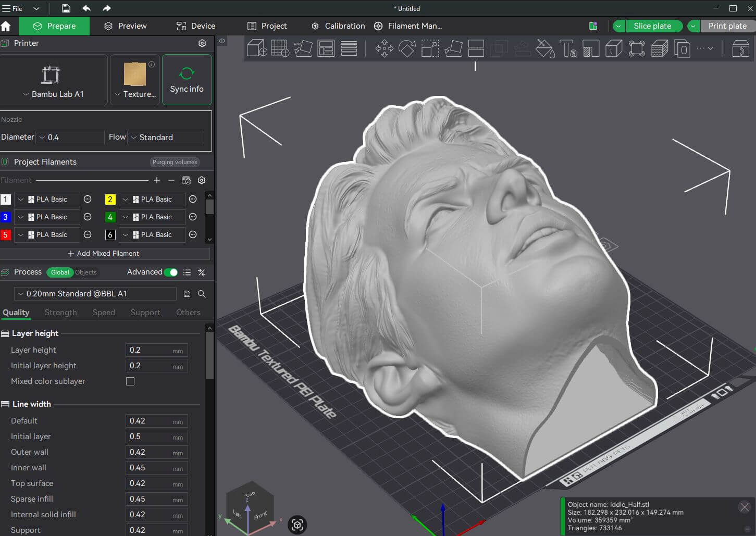Open the Flow Standard dropdown
Image resolution: width=756 pixels, height=536 pixels.
point(166,138)
